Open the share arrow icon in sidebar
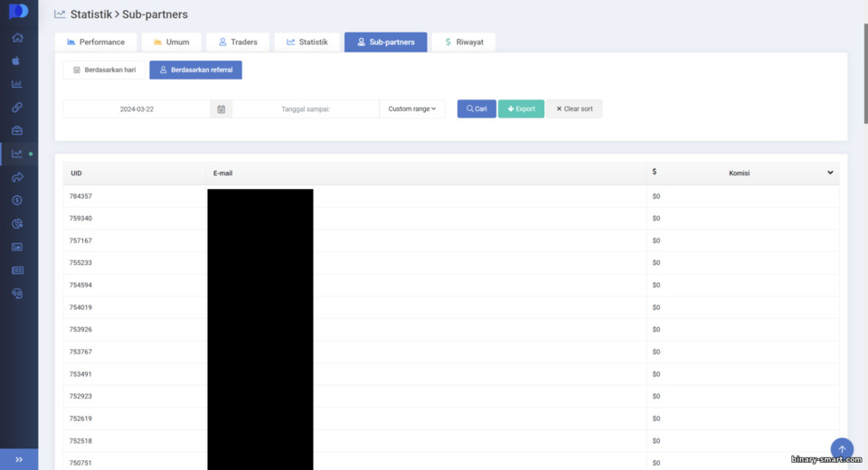Viewport: 868px width, 470px height. (x=17, y=177)
